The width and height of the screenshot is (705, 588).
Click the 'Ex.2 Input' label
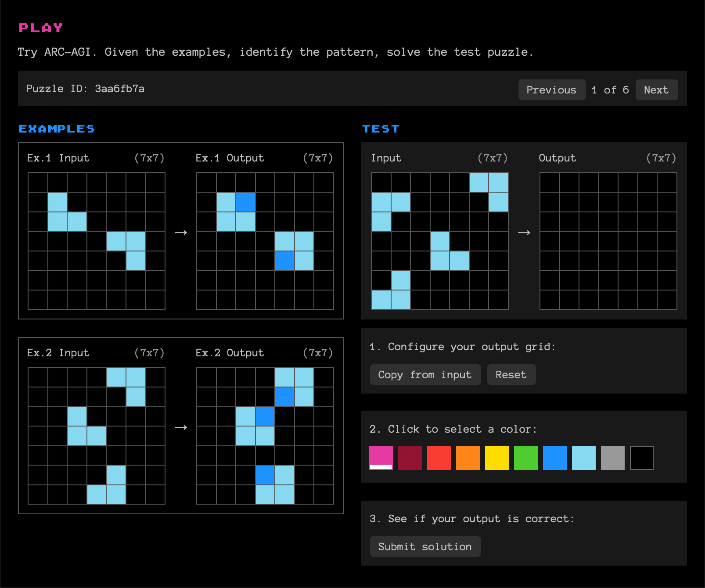pos(58,353)
